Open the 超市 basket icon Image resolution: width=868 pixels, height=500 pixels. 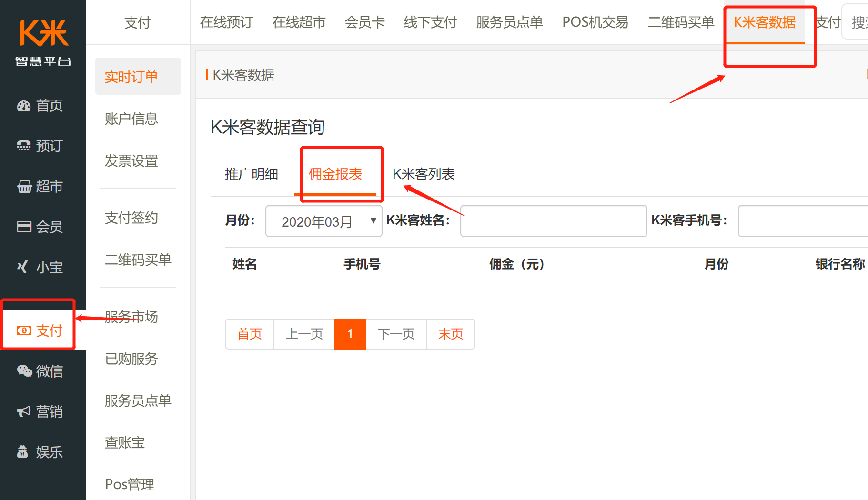click(x=24, y=187)
